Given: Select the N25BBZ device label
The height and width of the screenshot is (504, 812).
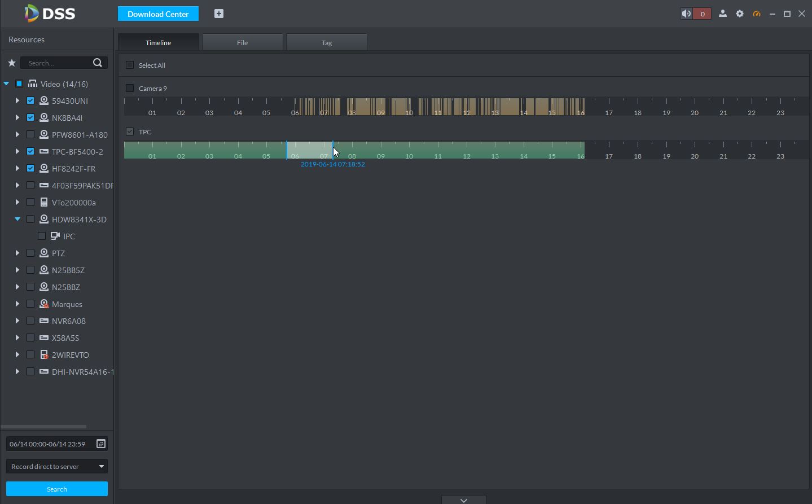Looking at the screenshot, I should pos(66,287).
